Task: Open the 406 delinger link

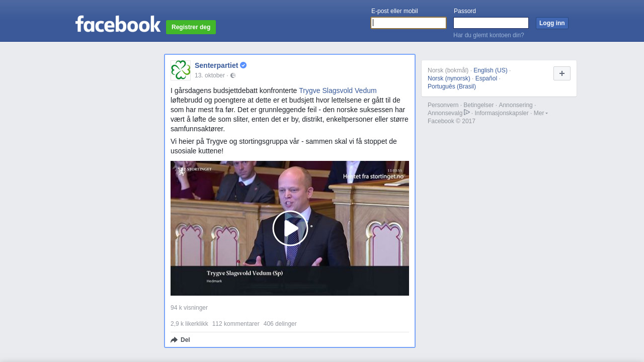Action: 280,324
